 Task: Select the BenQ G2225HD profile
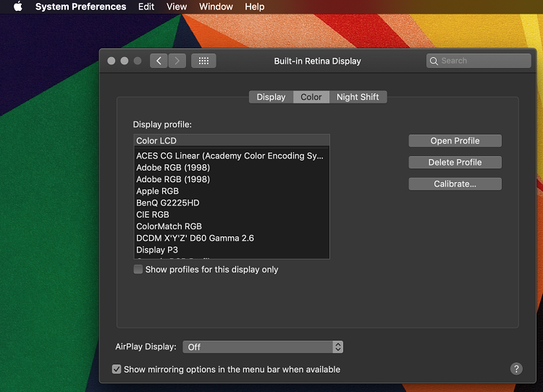pos(168,203)
